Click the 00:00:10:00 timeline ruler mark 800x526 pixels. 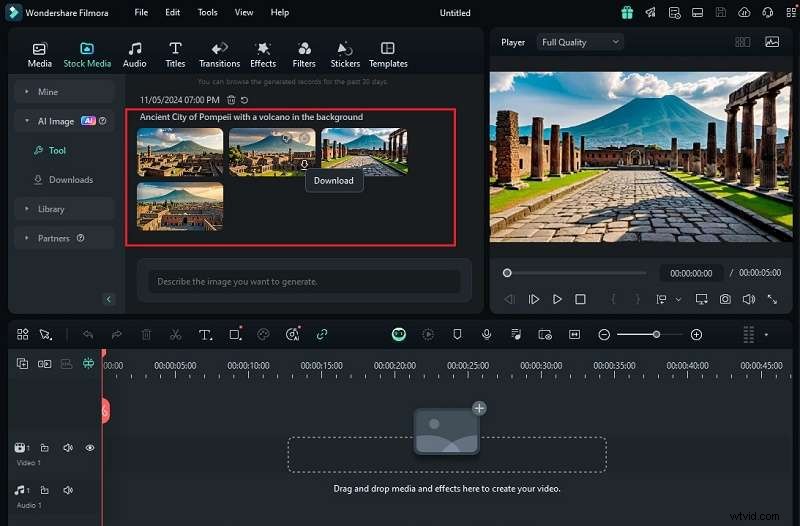pyautogui.click(x=248, y=366)
